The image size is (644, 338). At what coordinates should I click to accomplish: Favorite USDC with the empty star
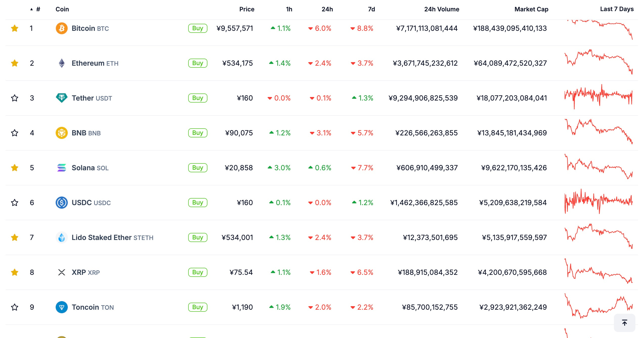tap(15, 203)
